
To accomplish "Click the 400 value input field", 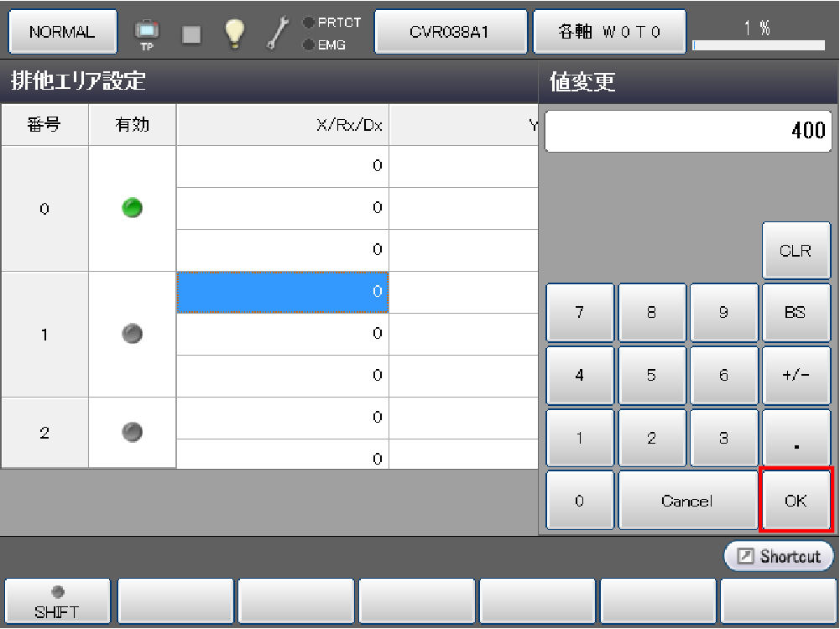I will (x=686, y=131).
